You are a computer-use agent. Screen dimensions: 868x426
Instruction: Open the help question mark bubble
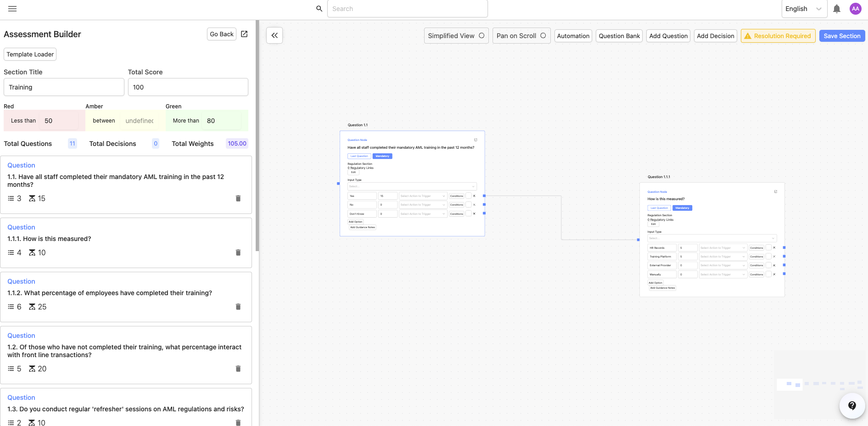(x=852, y=405)
